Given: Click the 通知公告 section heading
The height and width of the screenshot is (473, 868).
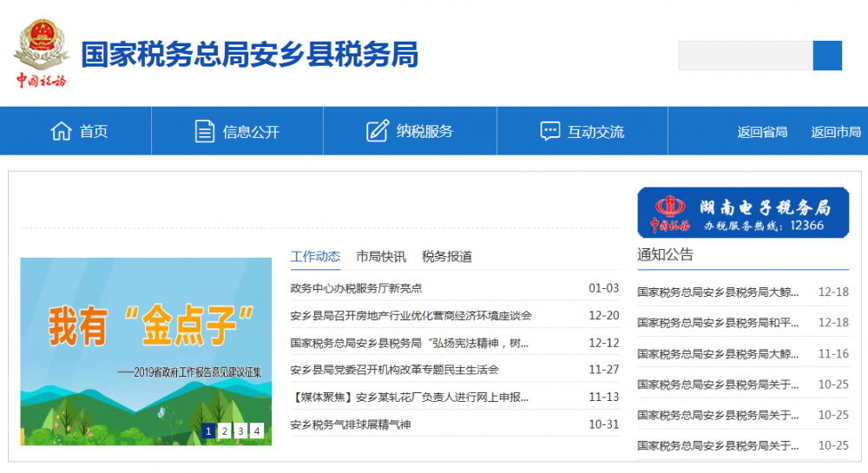Looking at the screenshot, I should (665, 254).
